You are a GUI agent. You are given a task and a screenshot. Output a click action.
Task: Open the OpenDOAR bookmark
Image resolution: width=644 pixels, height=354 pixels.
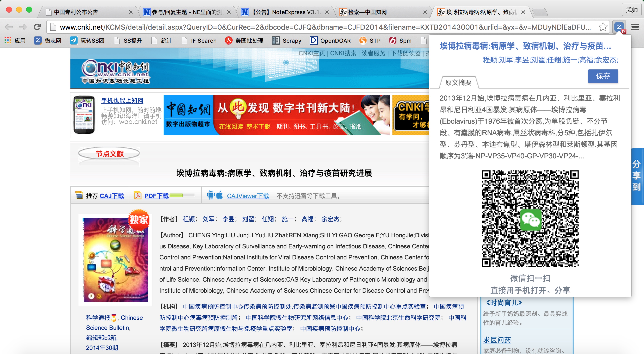click(330, 41)
